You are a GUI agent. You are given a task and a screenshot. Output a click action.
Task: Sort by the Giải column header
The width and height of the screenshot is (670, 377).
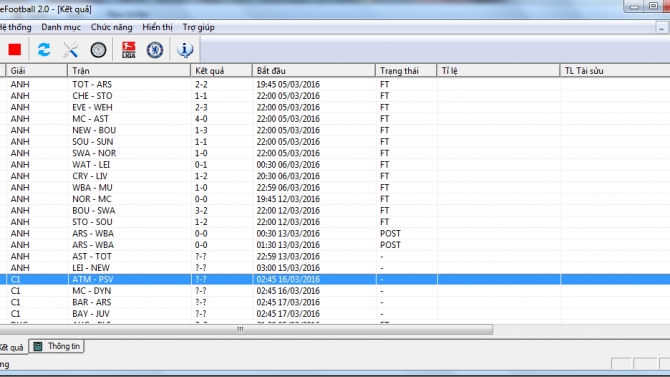point(37,71)
